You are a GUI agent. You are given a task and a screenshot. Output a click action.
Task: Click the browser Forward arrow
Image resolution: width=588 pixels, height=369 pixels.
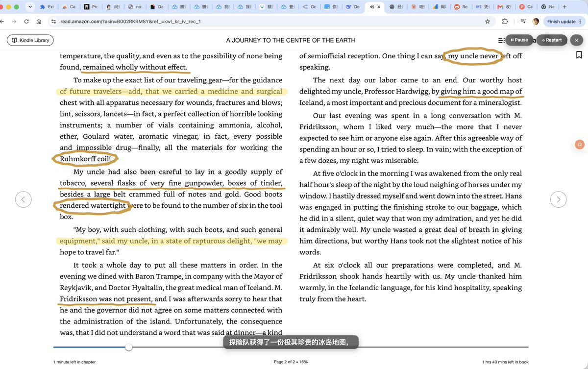[13, 22]
